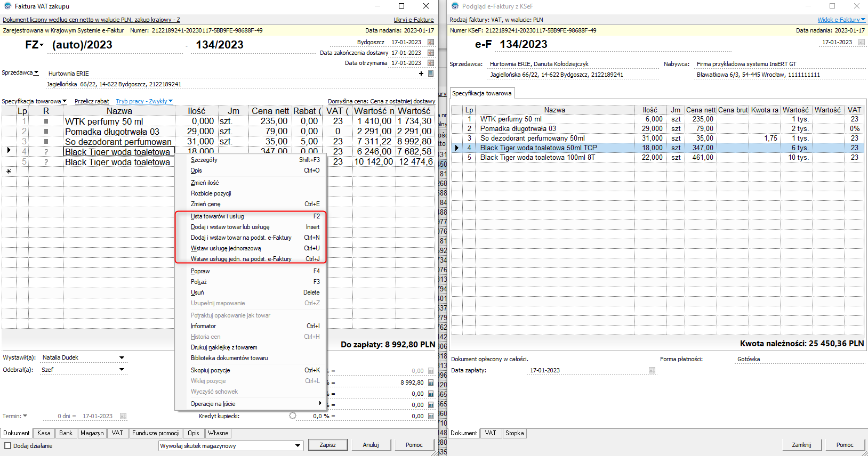Expand the Wystawił(a) Natalia Dudek combo
Image resolution: width=868 pixels, height=456 pixels.
pyautogui.click(x=122, y=357)
